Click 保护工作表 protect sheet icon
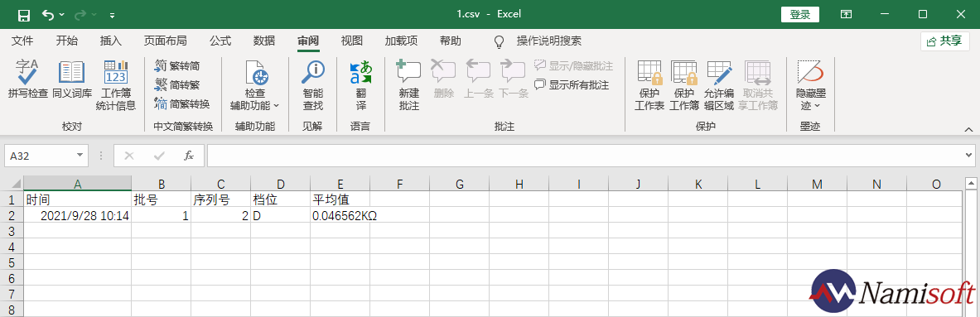 tap(649, 72)
